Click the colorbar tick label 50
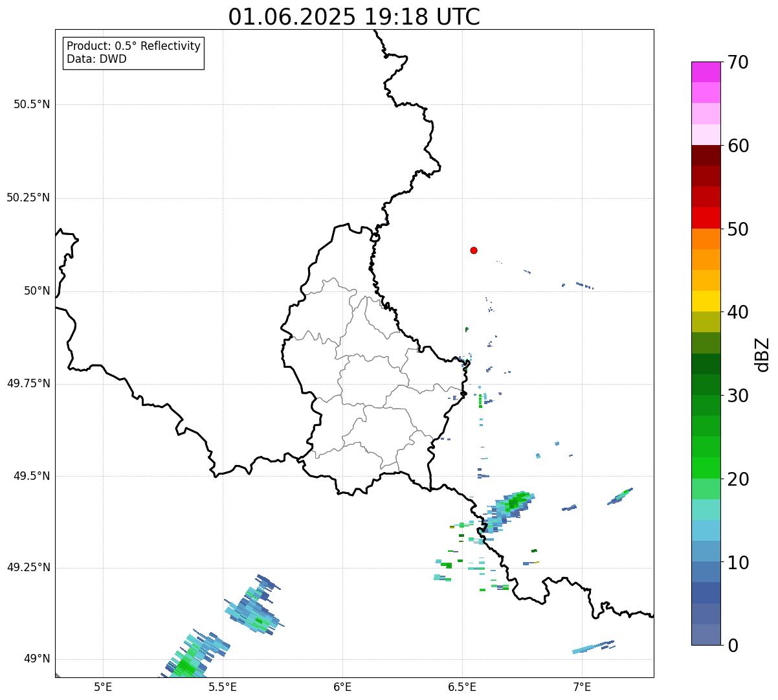This screenshot has height=700, width=778. pyautogui.click(x=738, y=229)
